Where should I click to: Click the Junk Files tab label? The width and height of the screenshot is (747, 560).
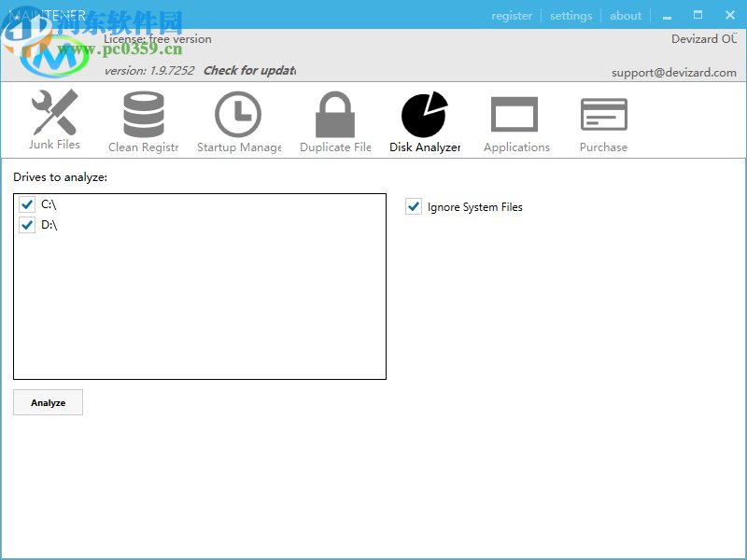pyautogui.click(x=54, y=145)
